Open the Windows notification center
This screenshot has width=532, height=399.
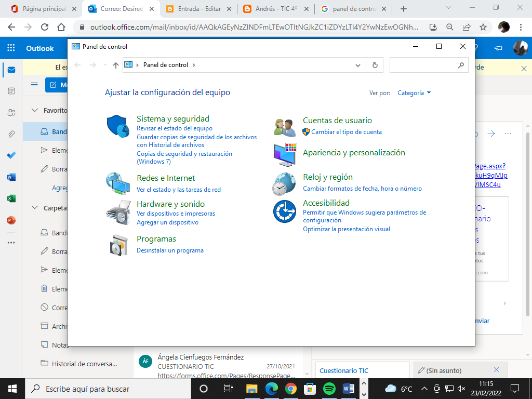click(515, 389)
